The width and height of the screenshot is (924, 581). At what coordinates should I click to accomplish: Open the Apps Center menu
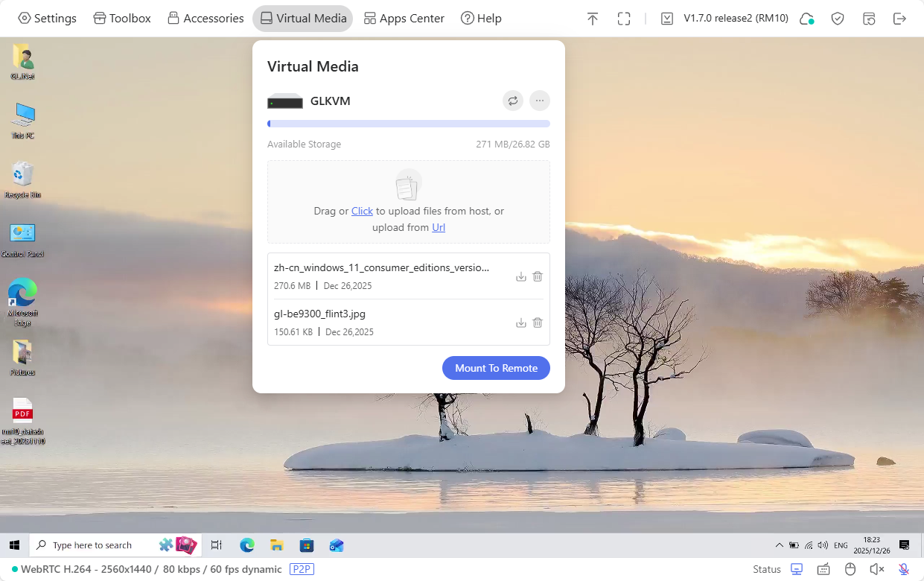404,18
